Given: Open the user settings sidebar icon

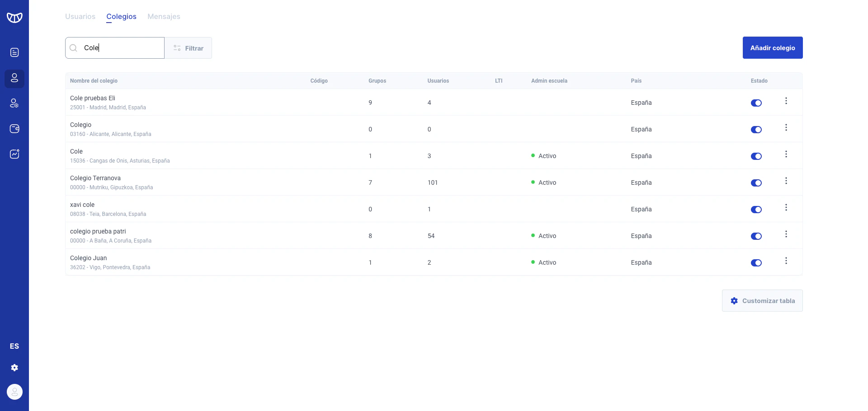Looking at the screenshot, I should pos(14,103).
